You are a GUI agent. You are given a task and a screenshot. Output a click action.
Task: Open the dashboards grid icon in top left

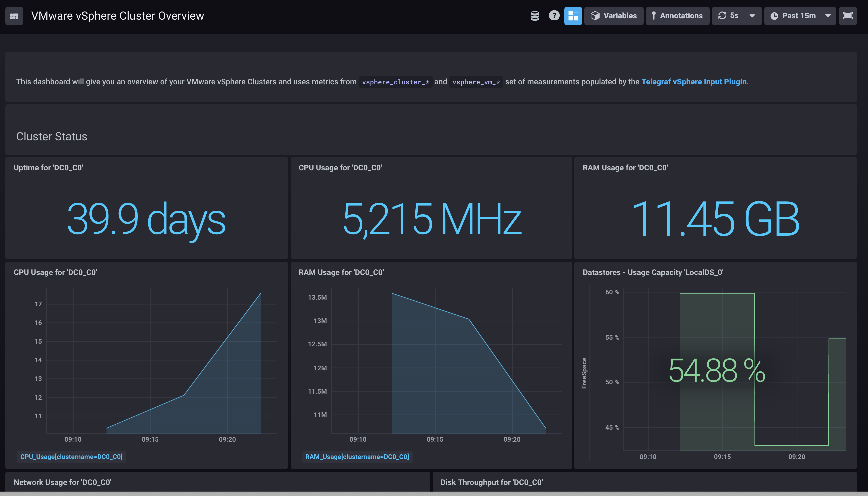(14, 16)
